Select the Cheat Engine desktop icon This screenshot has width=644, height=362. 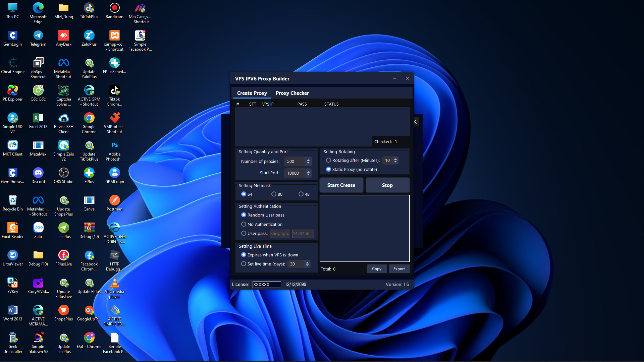pyautogui.click(x=12, y=66)
